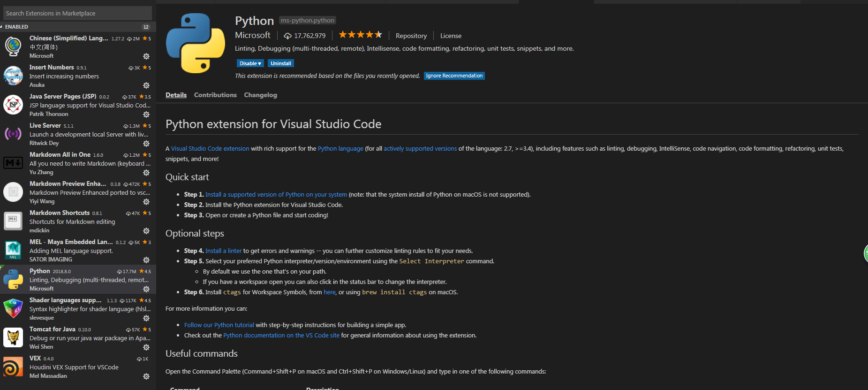This screenshot has height=390, width=868.
Task: Click the Shader languages support extension icon
Action: point(13,308)
